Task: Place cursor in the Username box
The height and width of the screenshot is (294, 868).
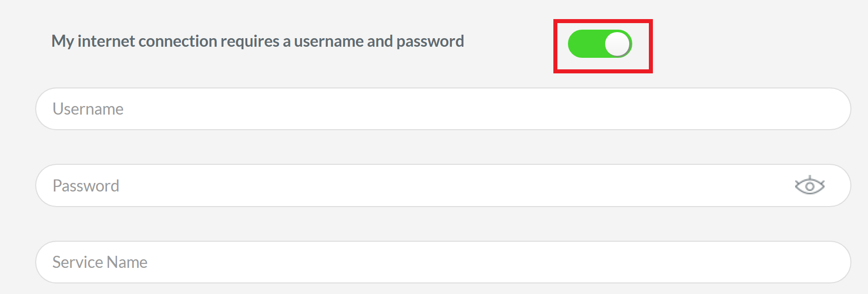Action: coord(201,109)
